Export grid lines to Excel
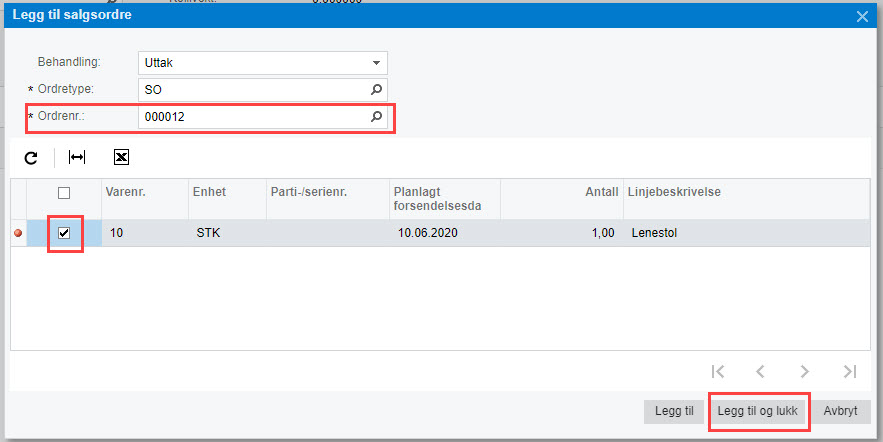The width and height of the screenshot is (883, 442). pyautogui.click(x=121, y=157)
